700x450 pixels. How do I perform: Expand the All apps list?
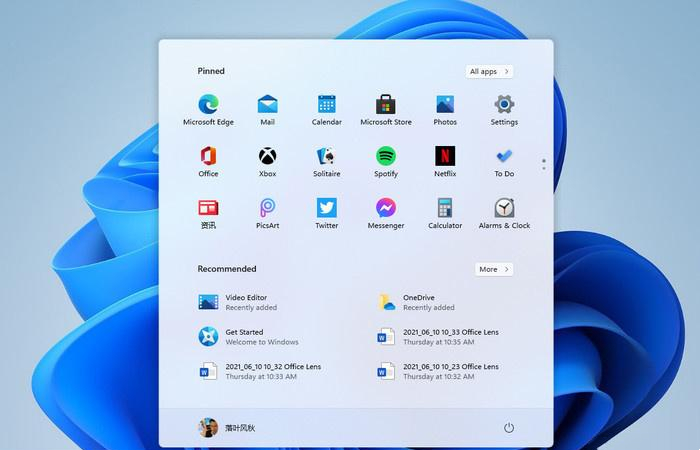(489, 72)
